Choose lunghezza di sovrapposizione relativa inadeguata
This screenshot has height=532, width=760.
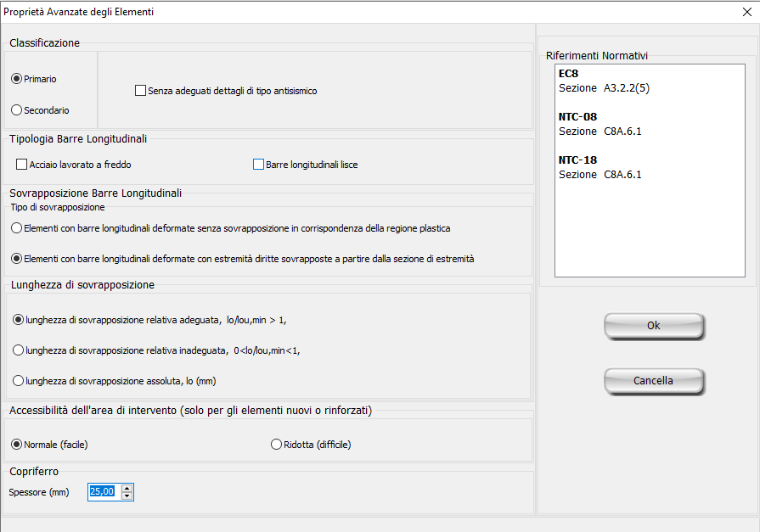point(19,350)
